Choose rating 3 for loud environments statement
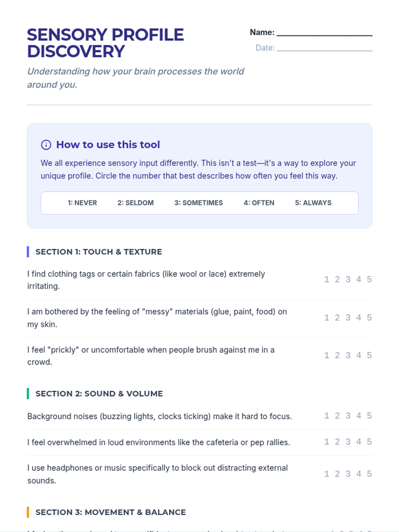The width and height of the screenshot is (399, 532). coord(348,442)
